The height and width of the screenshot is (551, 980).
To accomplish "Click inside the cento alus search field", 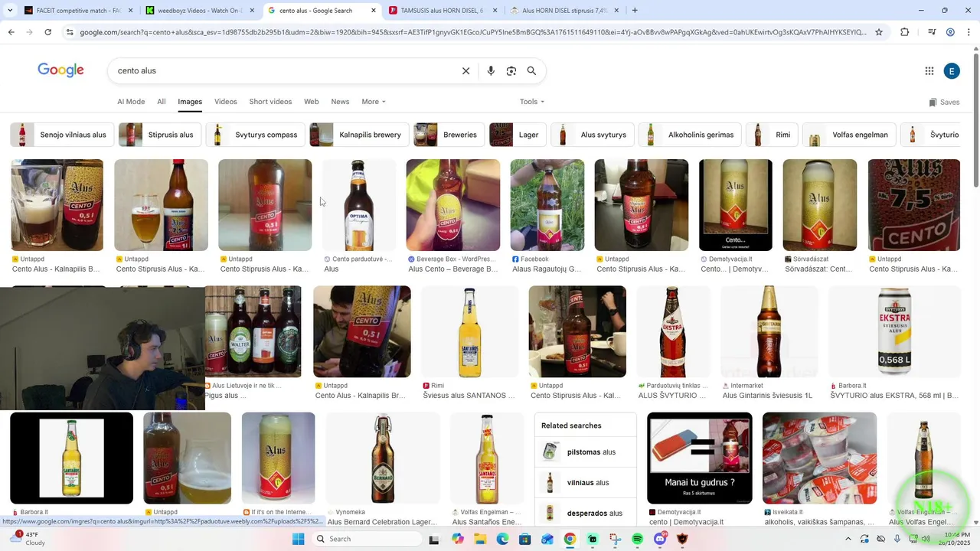I will (283, 71).
